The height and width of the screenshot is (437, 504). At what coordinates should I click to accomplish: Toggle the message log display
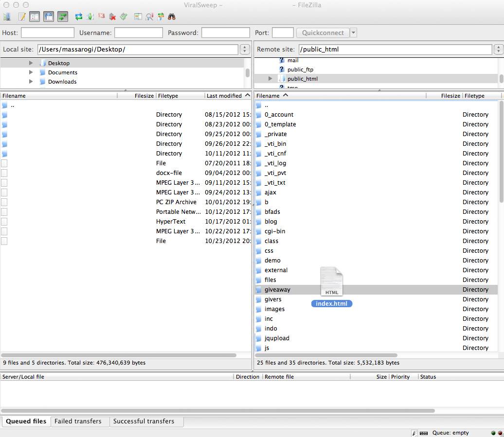coord(22,17)
